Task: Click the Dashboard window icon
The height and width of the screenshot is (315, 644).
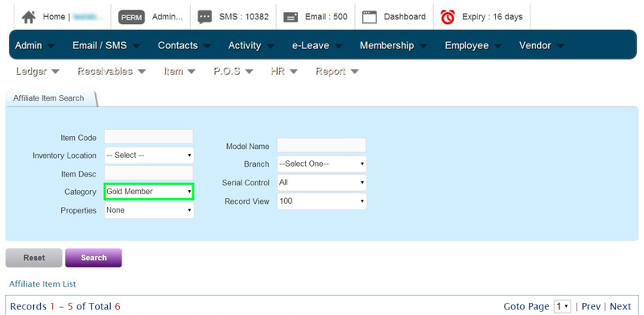Action: [369, 17]
